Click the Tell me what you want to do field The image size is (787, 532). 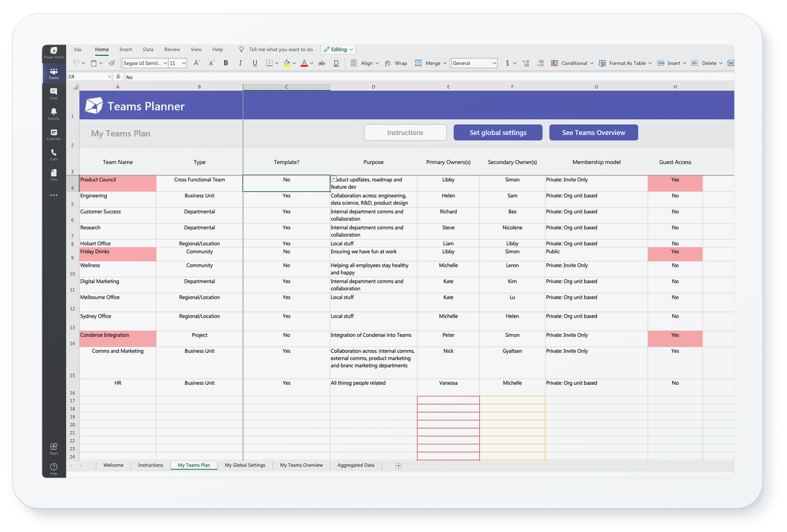click(281, 49)
